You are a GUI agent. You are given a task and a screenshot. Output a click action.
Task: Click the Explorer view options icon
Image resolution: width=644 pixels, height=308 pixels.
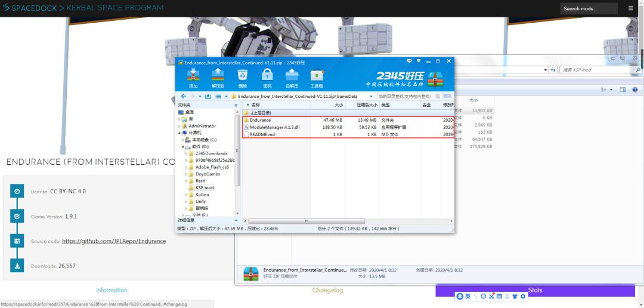click(603, 90)
